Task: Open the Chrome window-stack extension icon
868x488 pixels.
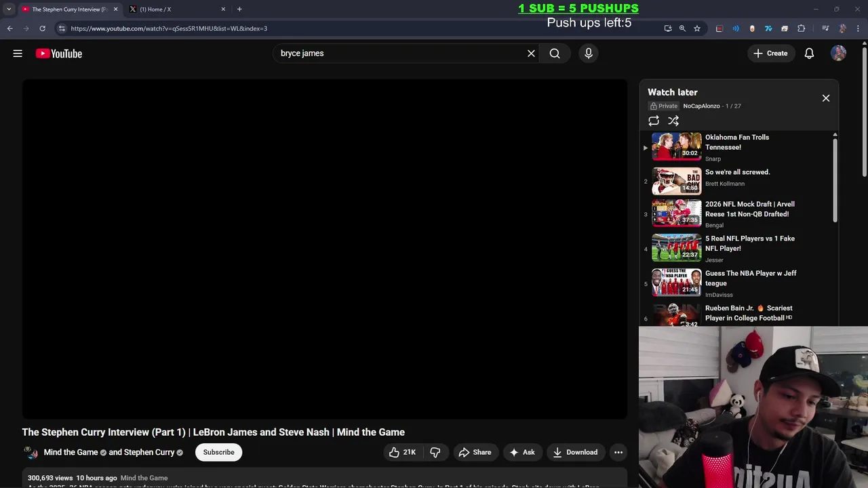Action: click(785, 28)
